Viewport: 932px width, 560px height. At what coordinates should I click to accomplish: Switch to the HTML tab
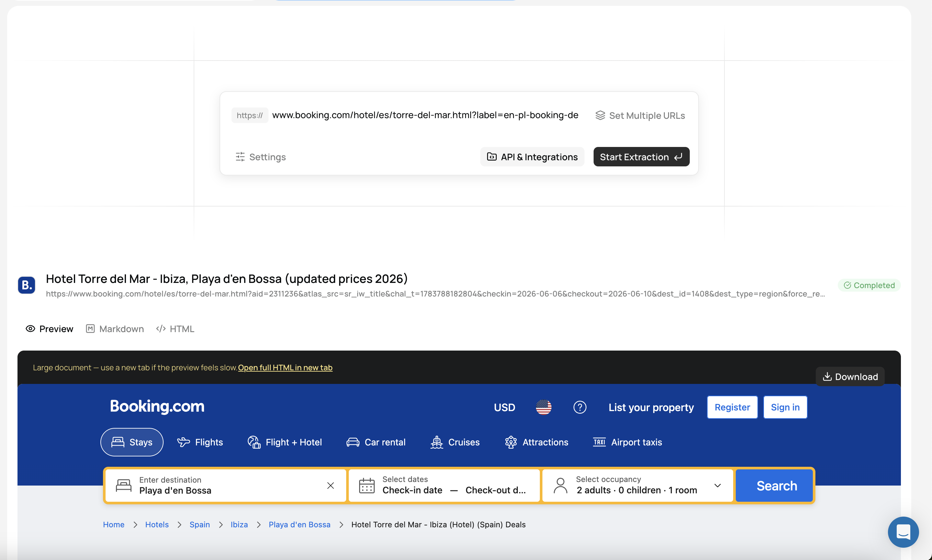175,329
